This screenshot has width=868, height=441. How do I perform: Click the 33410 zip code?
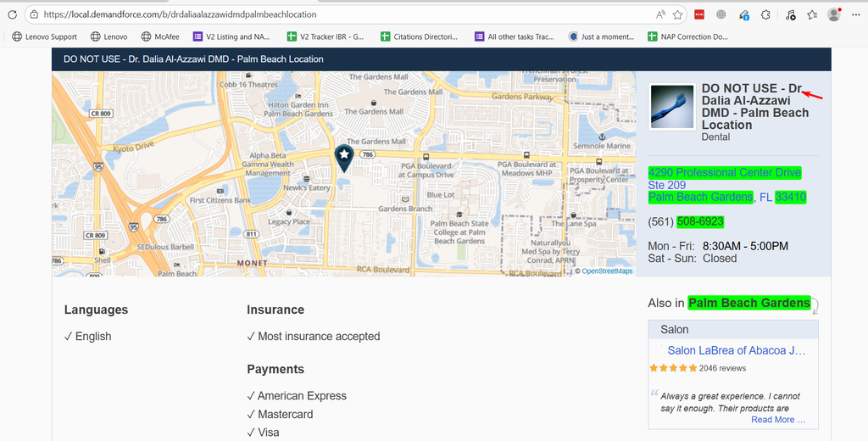(791, 198)
